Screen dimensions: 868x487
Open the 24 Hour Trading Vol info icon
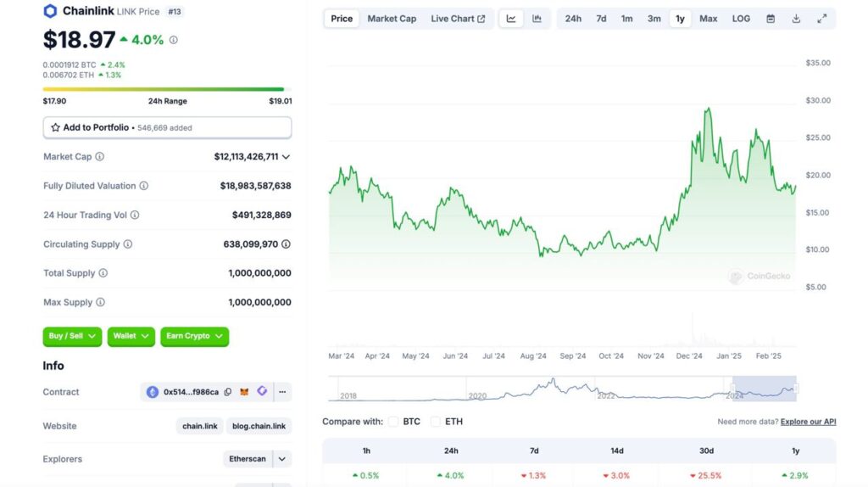135,215
